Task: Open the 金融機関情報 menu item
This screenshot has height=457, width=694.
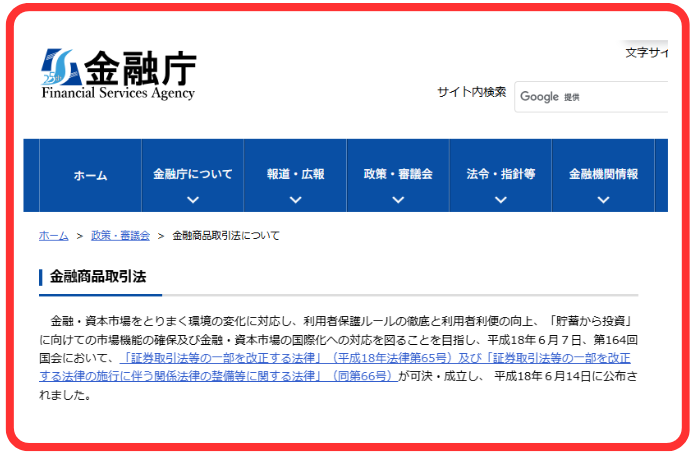Action: (603, 176)
